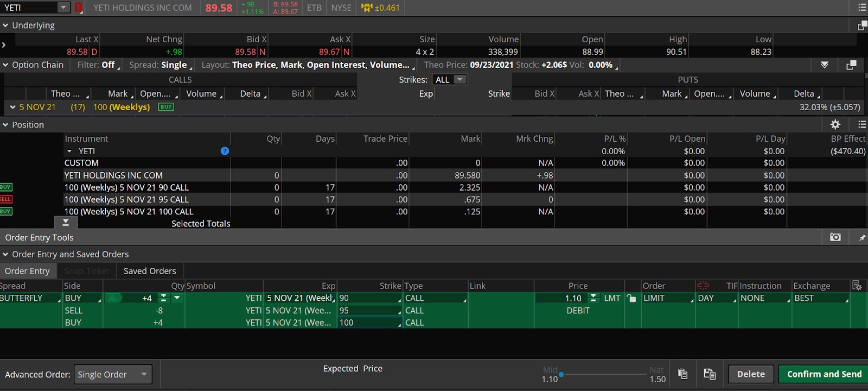Open the 100 strike dropdown
This screenshot has width=868, height=391.
click(x=370, y=323)
